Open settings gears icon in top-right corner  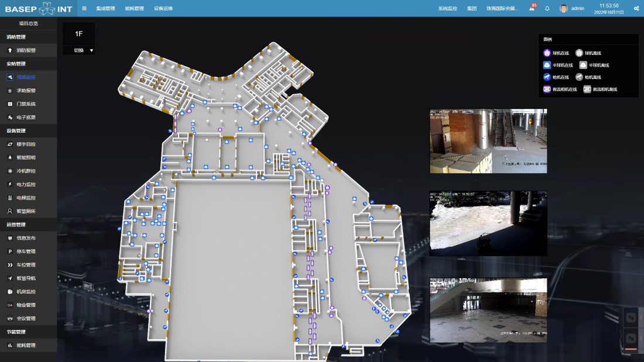click(x=636, y=8)
